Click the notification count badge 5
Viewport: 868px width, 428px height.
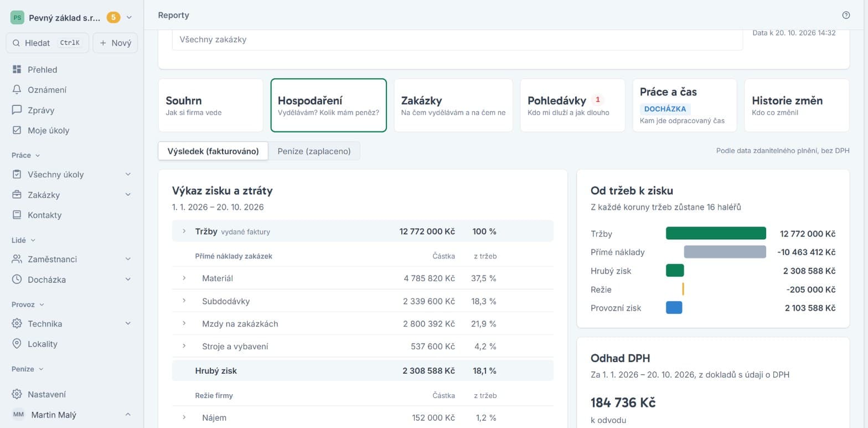pos(113,17)
